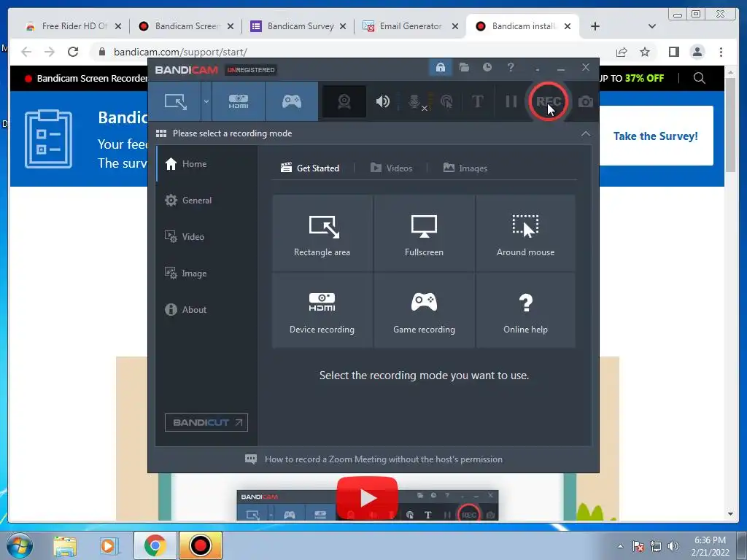747x560 pixels.
Task: Switch to the Free Rider HD browser tab
Action: coord(74,26)
